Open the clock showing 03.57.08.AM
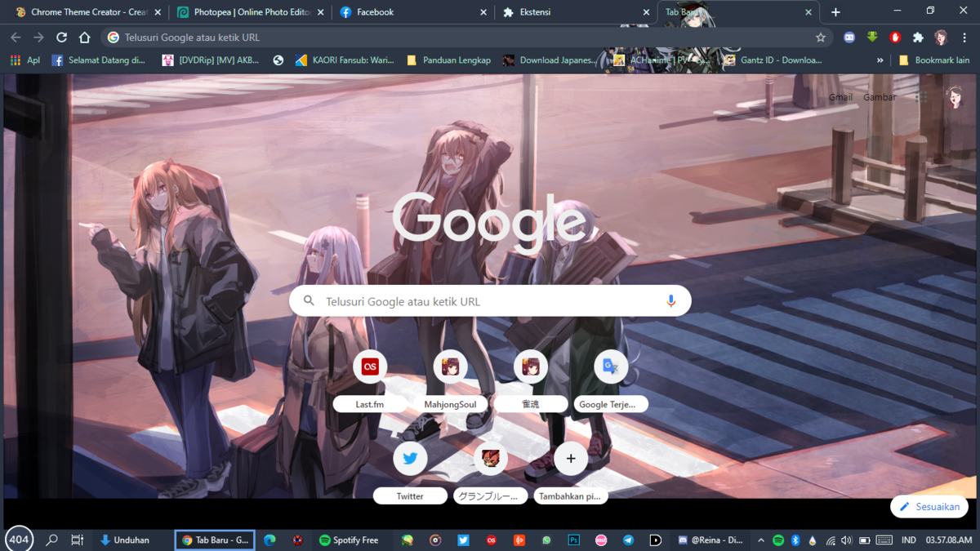Viewport: 980px width, 551px height. 949,540
